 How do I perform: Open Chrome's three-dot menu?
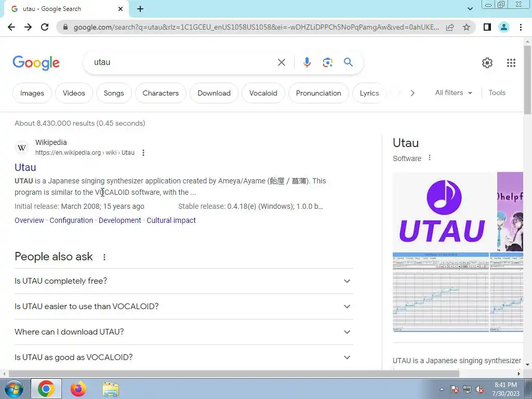click(x=521, y=27)
